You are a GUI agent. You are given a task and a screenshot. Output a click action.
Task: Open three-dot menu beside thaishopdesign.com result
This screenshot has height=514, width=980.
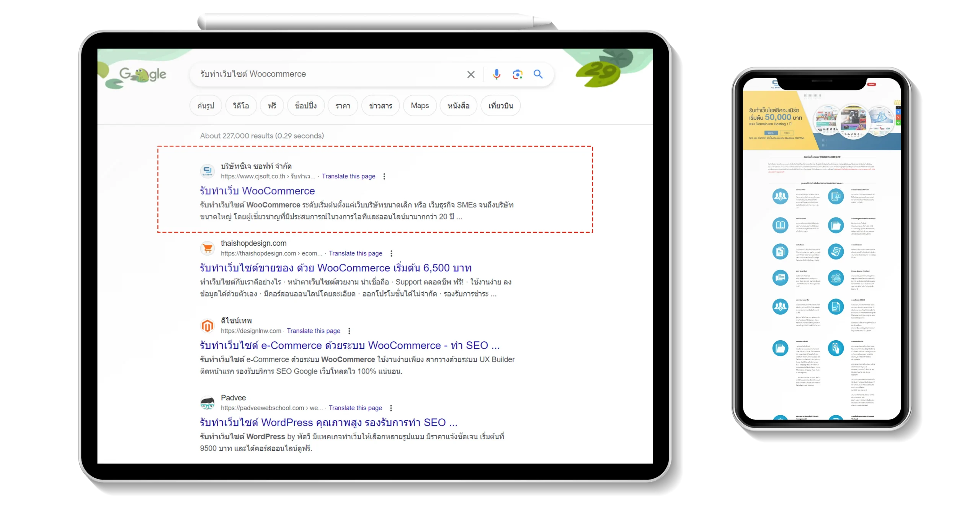[x=391, y=253]
